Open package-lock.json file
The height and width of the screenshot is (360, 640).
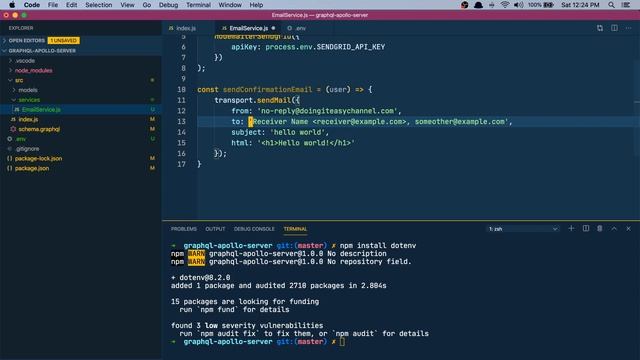(38, 158)
